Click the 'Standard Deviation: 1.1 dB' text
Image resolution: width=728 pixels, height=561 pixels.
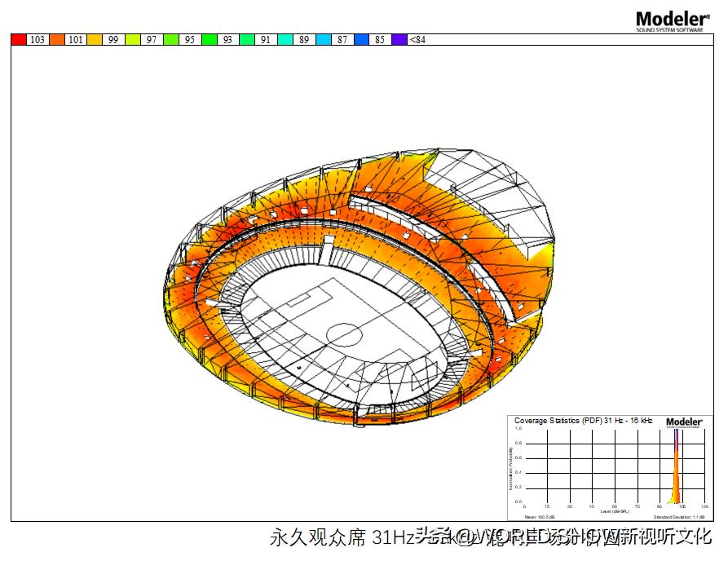click(679, 517)
